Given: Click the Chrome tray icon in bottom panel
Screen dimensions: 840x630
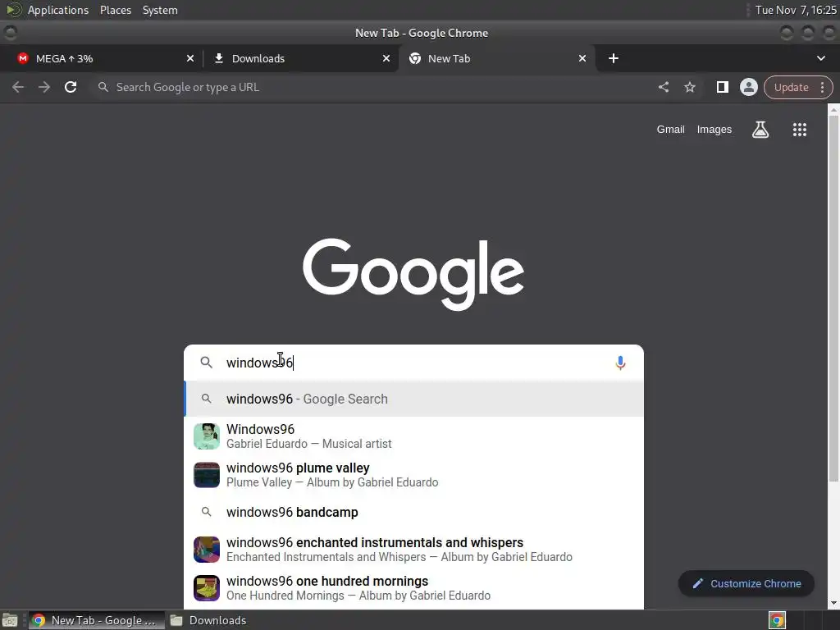Looking at the screenshot, I should 777,620.
